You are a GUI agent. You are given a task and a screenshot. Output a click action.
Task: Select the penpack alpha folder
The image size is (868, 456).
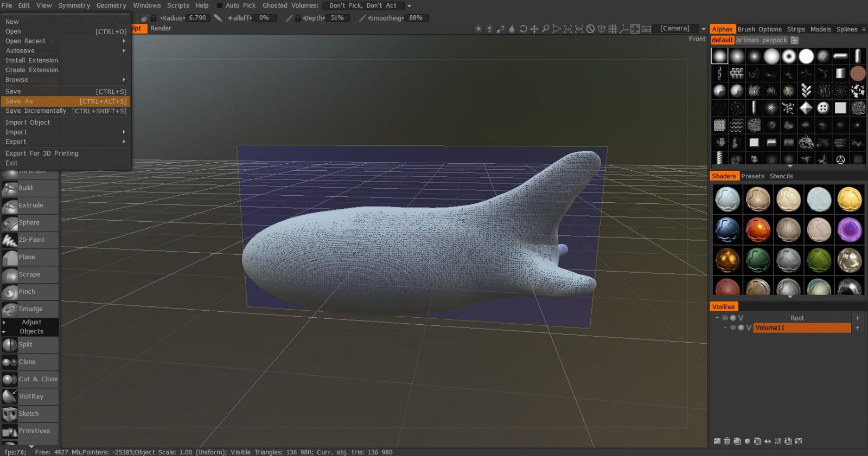coord(774,40)
